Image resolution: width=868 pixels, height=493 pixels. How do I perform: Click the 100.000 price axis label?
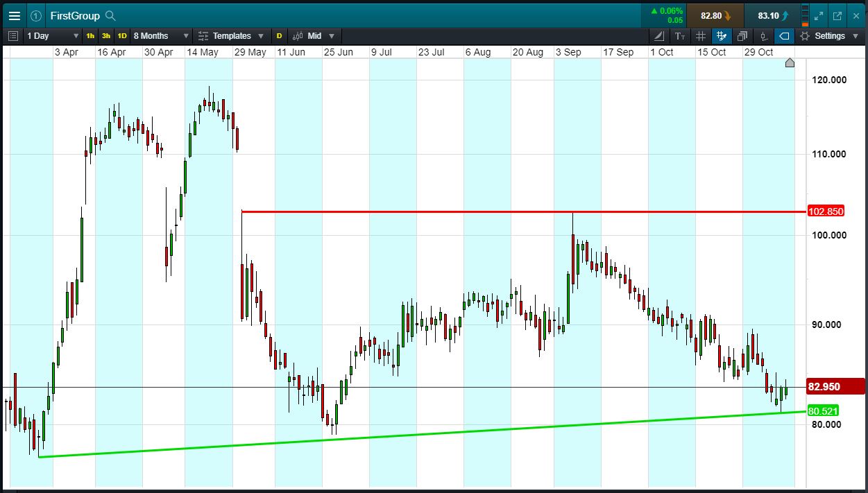(828, 235)
